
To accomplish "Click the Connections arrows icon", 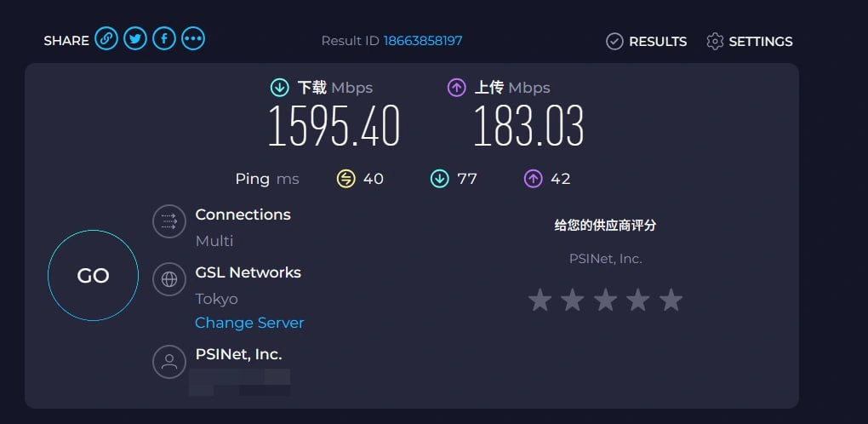I will click(x=168, y=221).
